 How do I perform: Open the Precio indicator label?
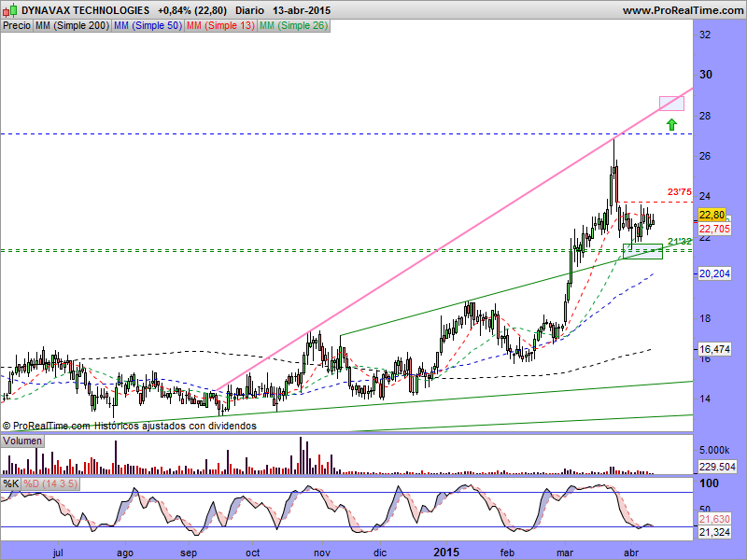[17, 26]
